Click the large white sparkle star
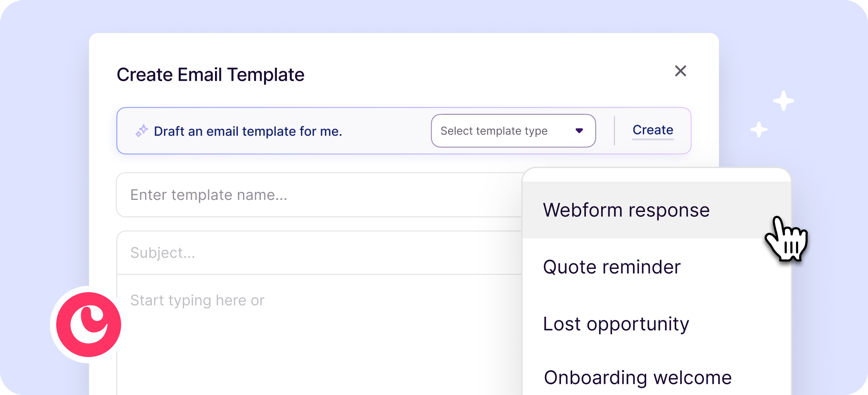This screenshot has height=395, width=868. click(784, 101)
